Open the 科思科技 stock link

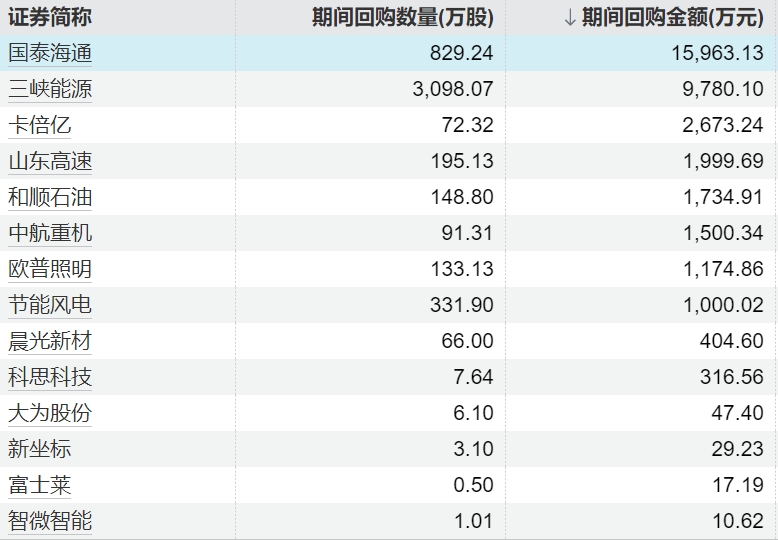click(50, 378)
